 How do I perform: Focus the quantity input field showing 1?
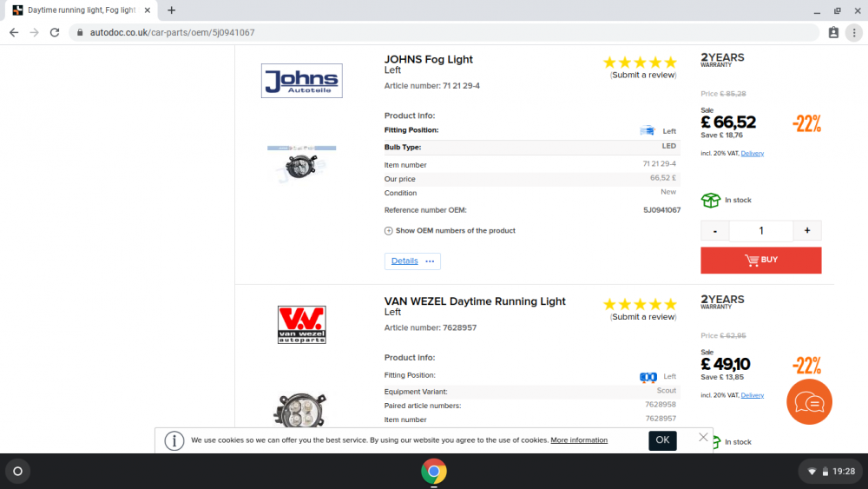(761, 231)
